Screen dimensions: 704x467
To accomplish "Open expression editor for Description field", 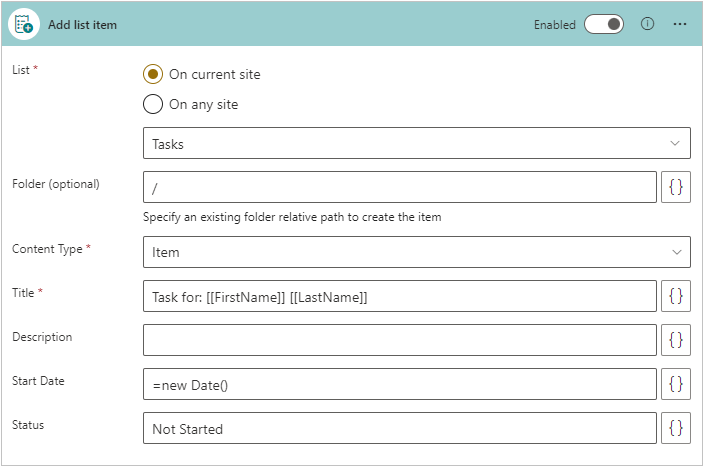I will click(676, 340).
